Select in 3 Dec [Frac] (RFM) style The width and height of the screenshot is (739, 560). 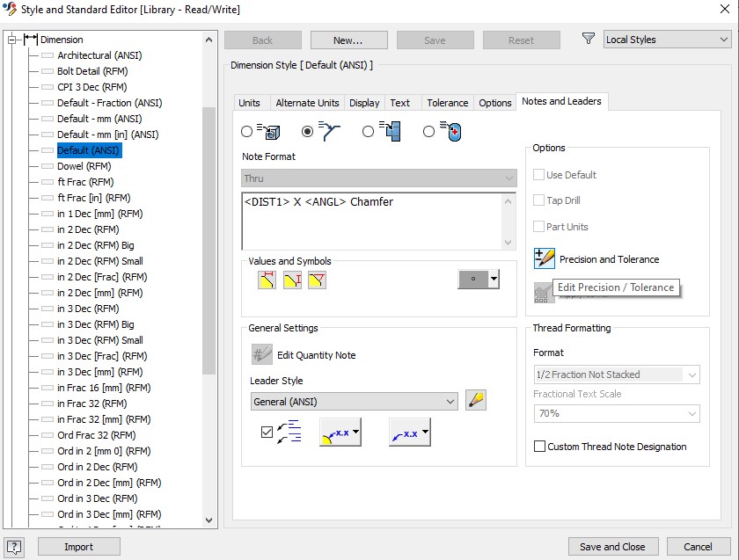click(x=102, y=355)
